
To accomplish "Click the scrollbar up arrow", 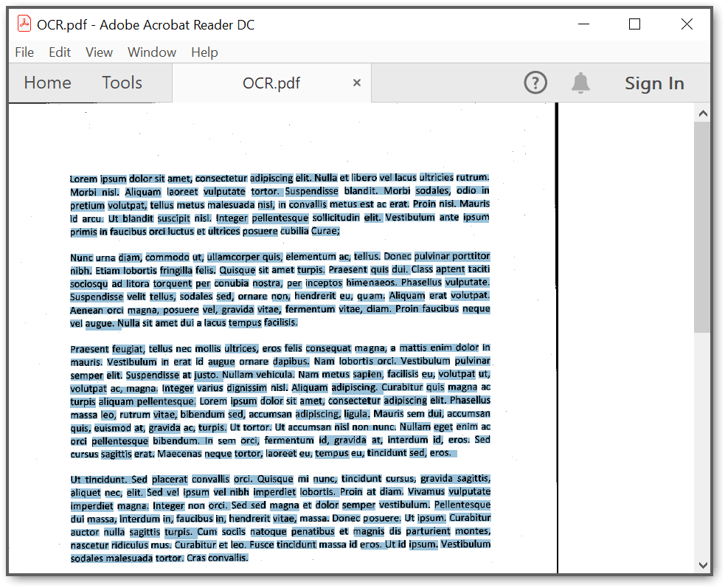I will 703,112.
